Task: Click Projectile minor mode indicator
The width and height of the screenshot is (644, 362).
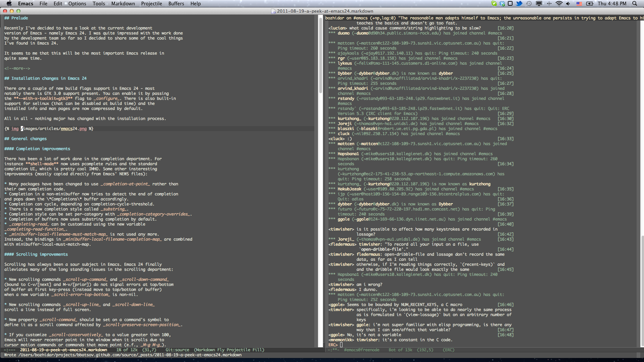Action: click(238, 350)
